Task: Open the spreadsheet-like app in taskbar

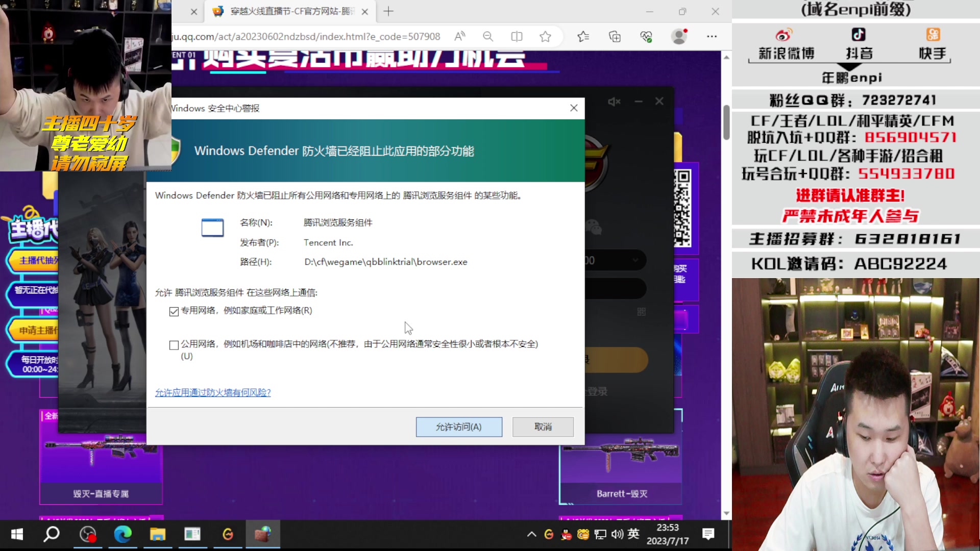Action: (192, 534)
